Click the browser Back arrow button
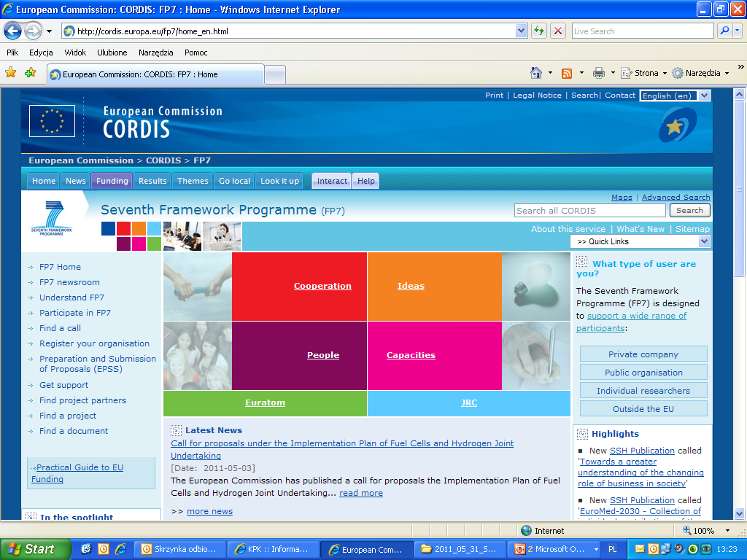The image size is (747, 560). pyautogui.click(x=13, y=31)
